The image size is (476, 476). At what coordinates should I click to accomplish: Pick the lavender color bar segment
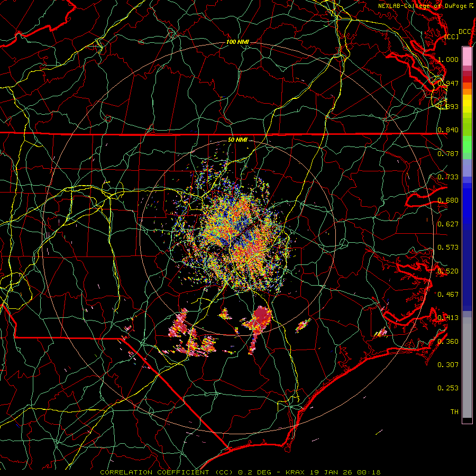tap(467, 168)
